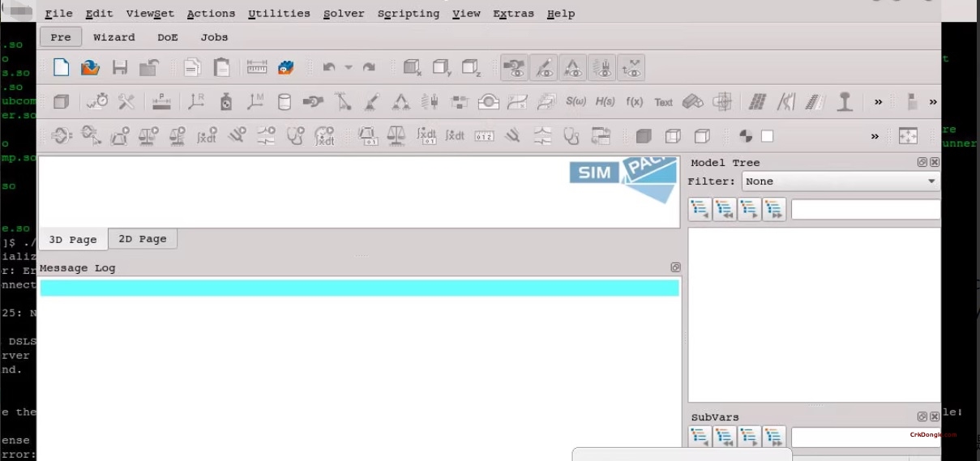The image size is (980, 461).
Task: Select the f(x) function icon
Action: pos(634,102)
